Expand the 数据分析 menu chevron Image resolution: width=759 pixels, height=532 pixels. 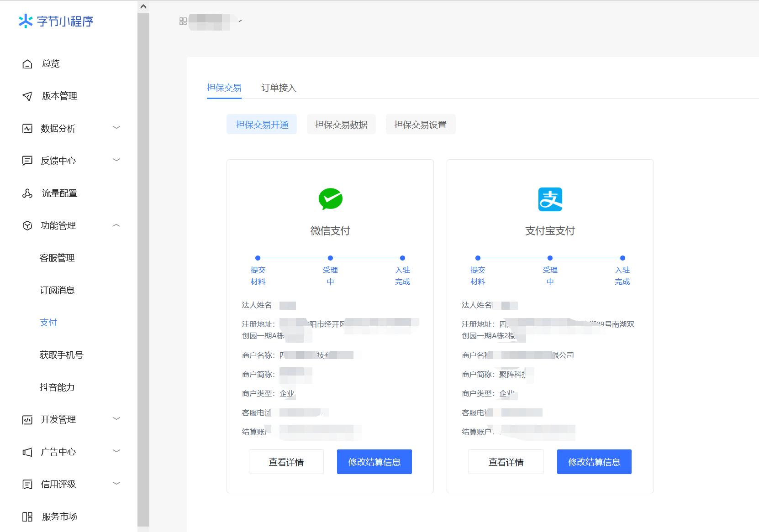click(x=116, y=128)
